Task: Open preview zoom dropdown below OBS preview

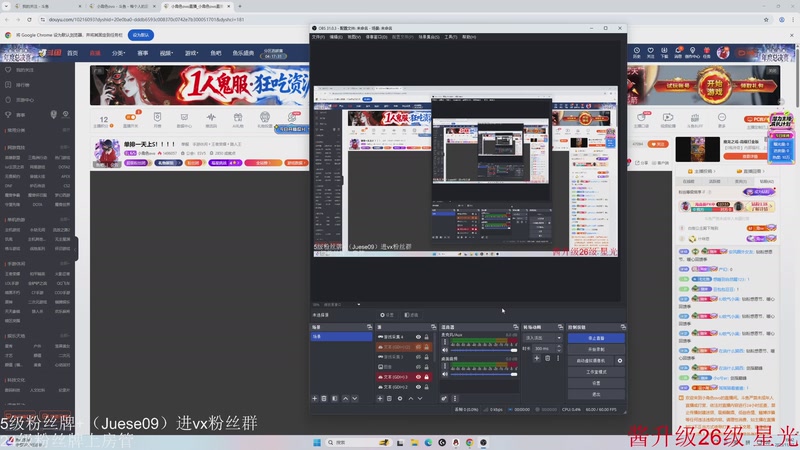Action: [x=359, y=305]
